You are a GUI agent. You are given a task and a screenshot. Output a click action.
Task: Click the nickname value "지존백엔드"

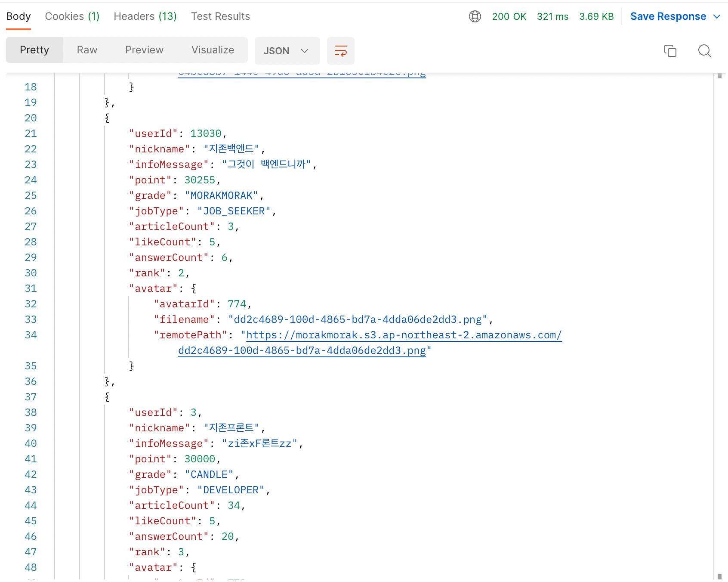[x=231, y=149]
